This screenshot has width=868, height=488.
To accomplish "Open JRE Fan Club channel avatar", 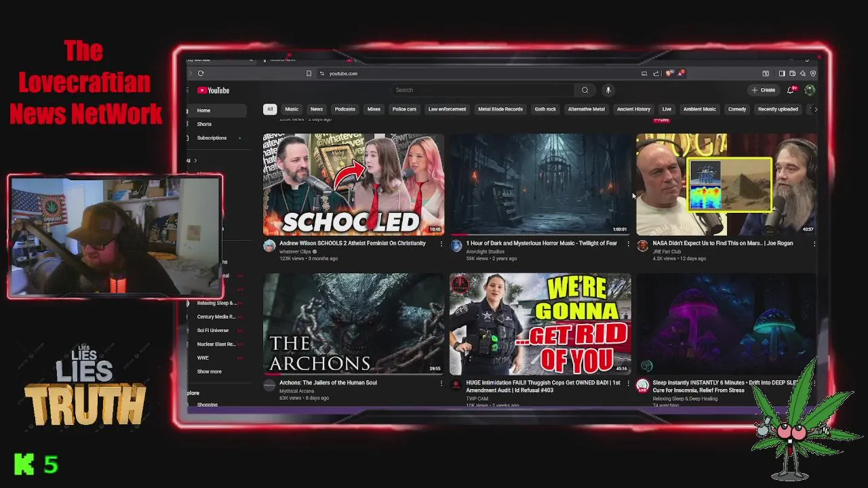I will pyautogui.click(x=642, y=246).
